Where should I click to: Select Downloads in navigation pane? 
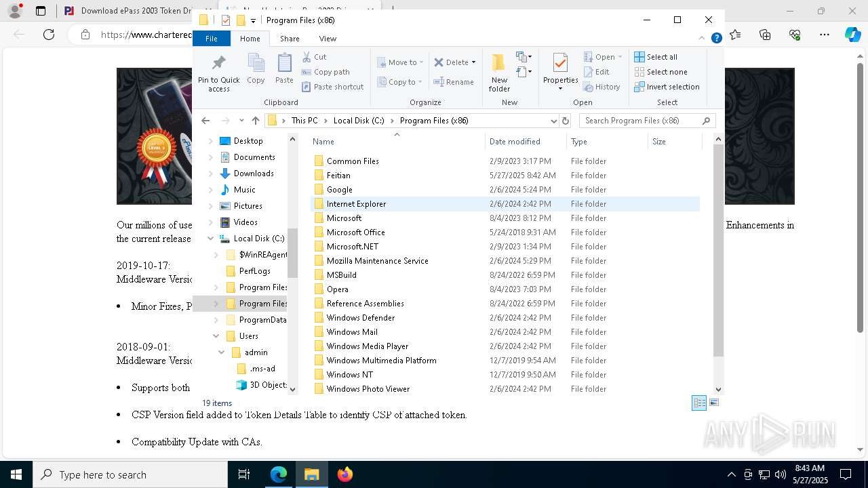[x=247, y=174]
